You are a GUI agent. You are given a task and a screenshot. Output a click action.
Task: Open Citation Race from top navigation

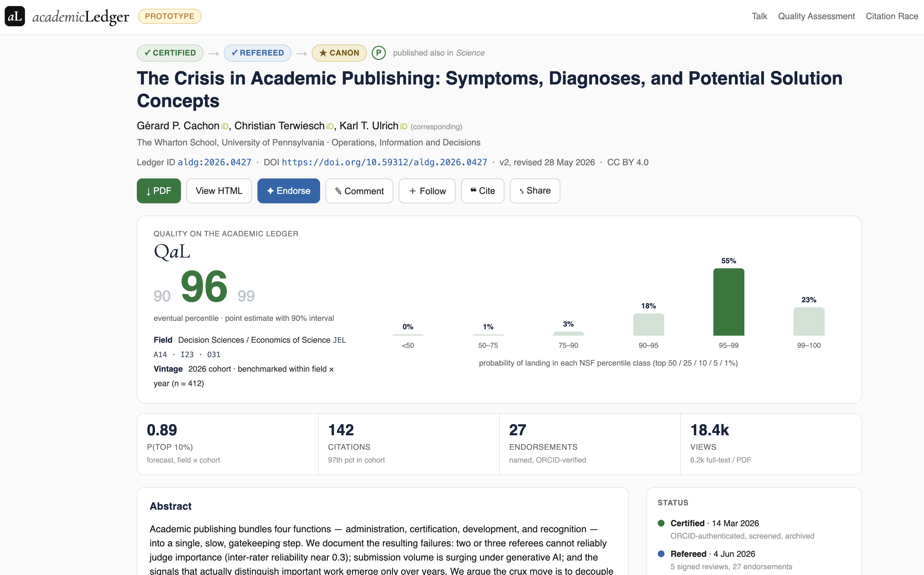(x=892, y=16)
